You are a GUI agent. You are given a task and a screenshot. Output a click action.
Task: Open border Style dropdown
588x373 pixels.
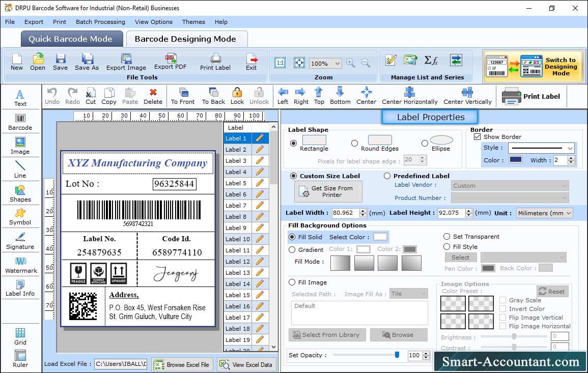[x=542, y=148]
